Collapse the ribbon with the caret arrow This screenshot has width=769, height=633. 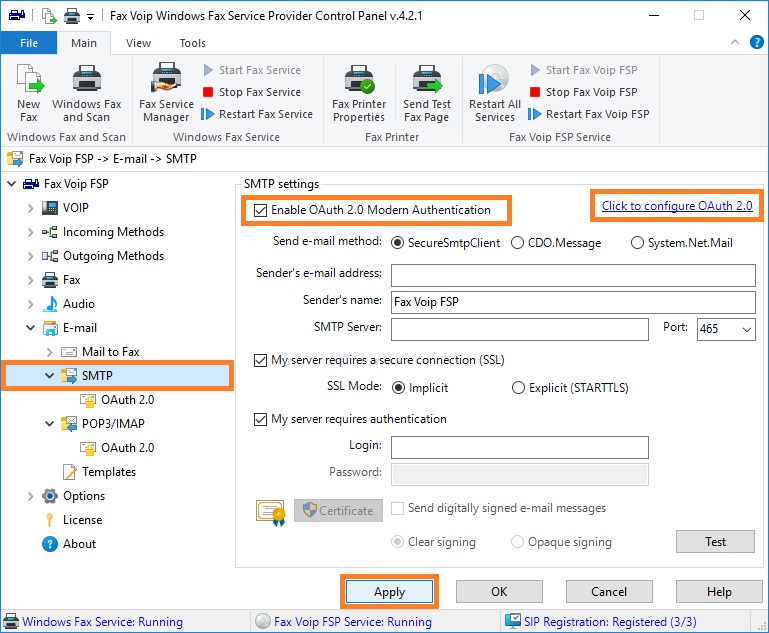tap(735, 42)
